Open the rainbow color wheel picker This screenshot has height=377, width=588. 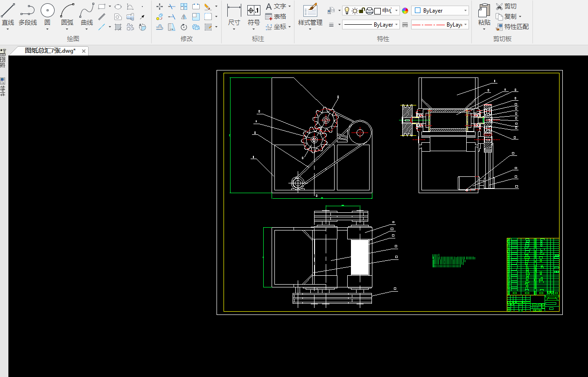pyautogui.click(x=405, y=11)
